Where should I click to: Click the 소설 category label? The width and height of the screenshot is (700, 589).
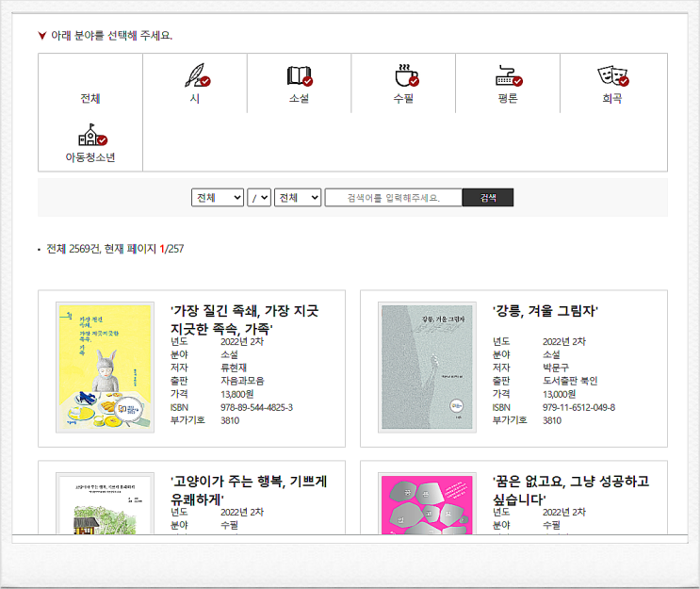pos(299,98)
